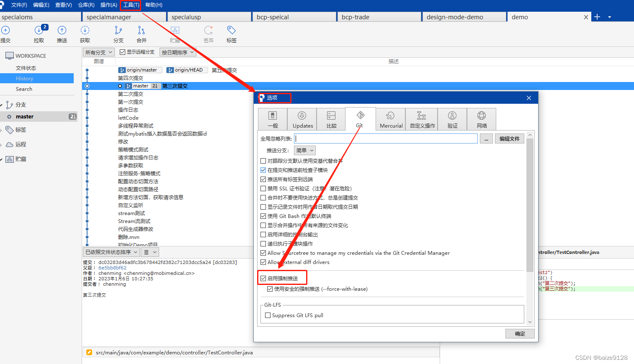The image size is (634, 364).
Task: Click the ellipsis browse button for ignore list
Action: click(486, 138)
